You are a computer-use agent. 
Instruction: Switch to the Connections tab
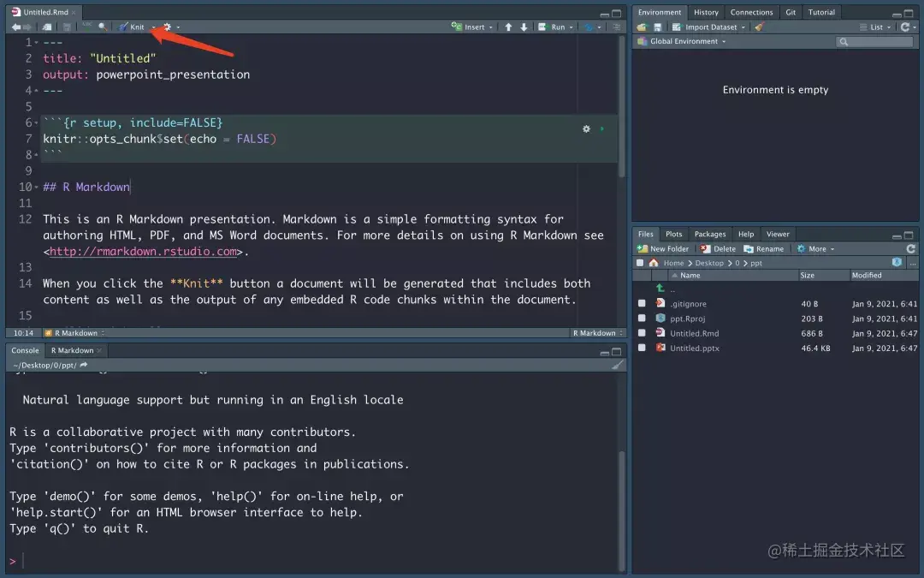click(751, 12)
